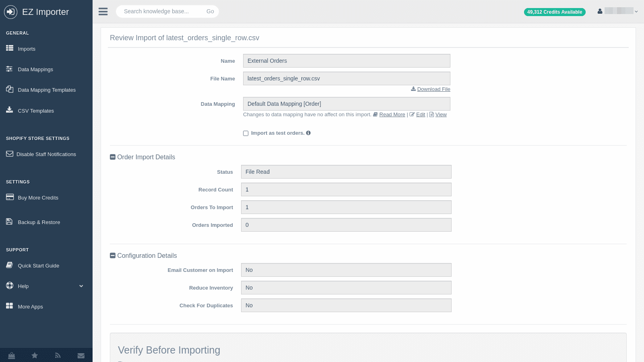Screen dimensions: 644x362
Task: Click the Verify Before Importing heading
Action: tap(169, 350)
